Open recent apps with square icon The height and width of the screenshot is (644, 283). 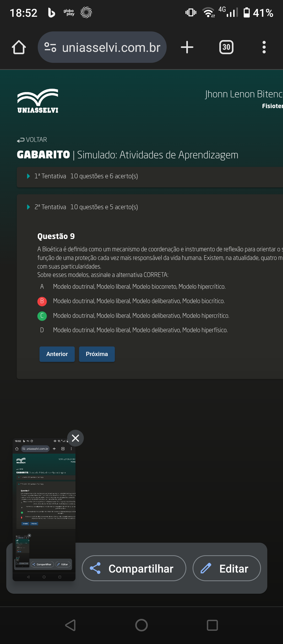(212, 625)
